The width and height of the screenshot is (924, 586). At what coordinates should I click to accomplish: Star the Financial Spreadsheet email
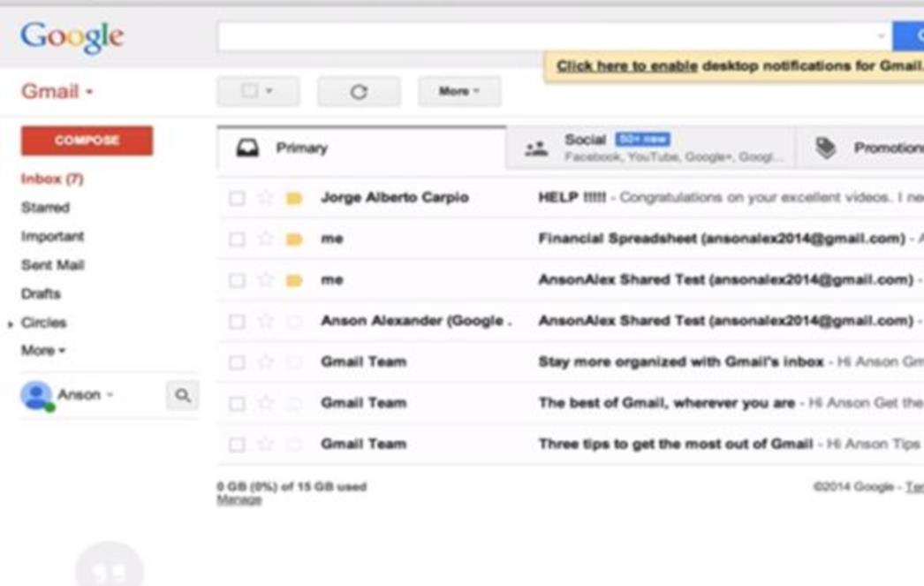pos(266,239)
